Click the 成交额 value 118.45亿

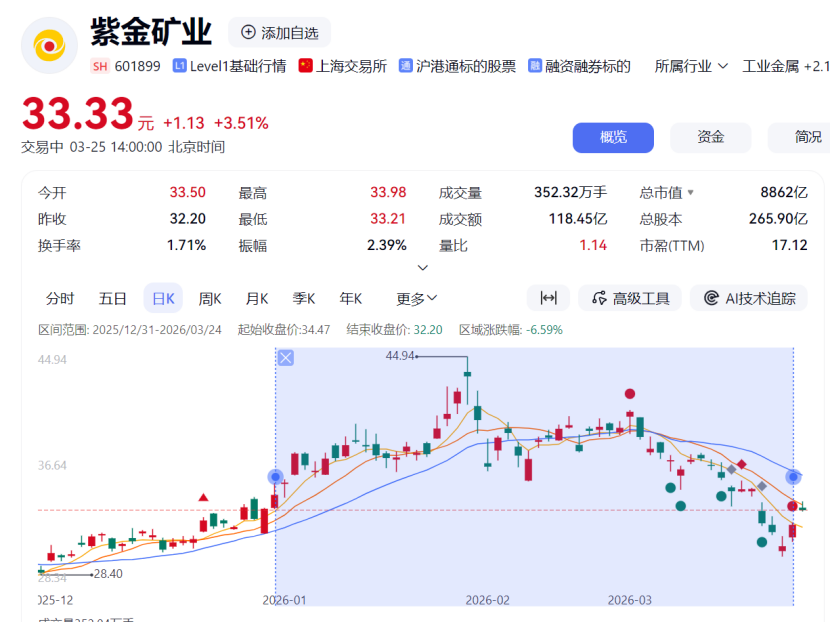click(x=578, y=219)
